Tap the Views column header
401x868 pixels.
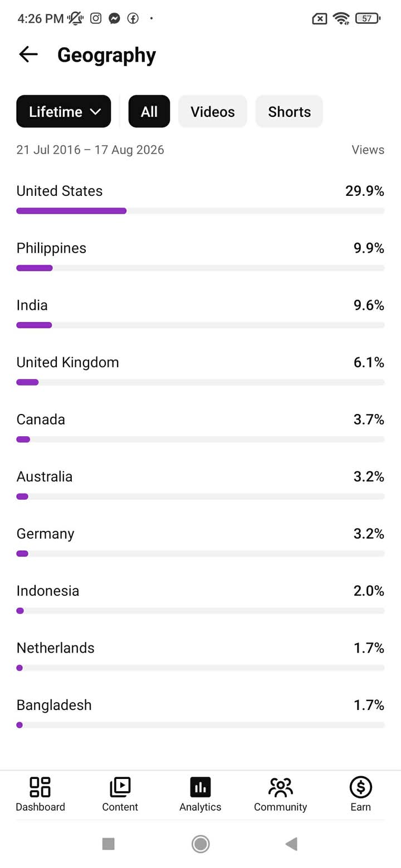(x=368, y=150)
